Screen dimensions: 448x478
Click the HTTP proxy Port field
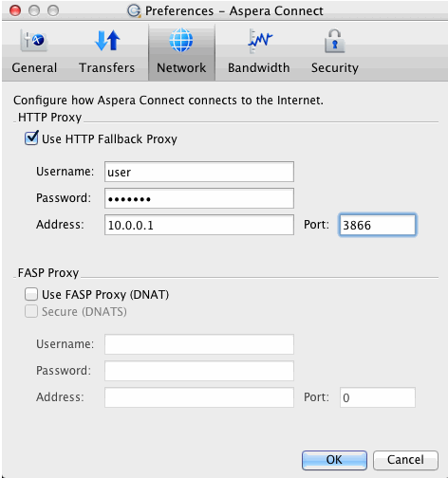378,225
